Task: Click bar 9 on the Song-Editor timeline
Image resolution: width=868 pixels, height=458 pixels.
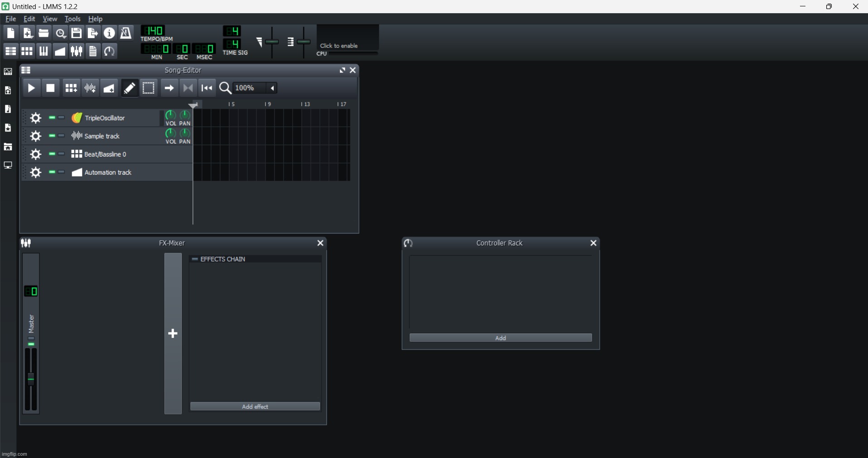Action: click(269, 104)
